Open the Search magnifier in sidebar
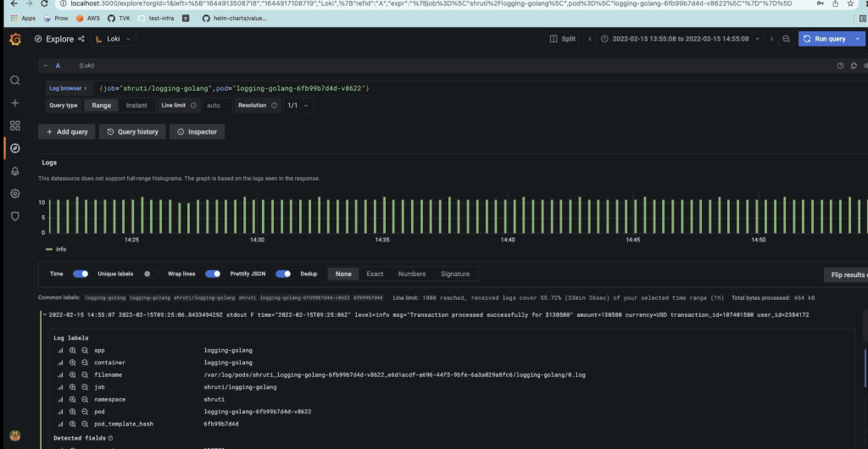Screen dimensions: 868x449 click(x=15, y=80)
